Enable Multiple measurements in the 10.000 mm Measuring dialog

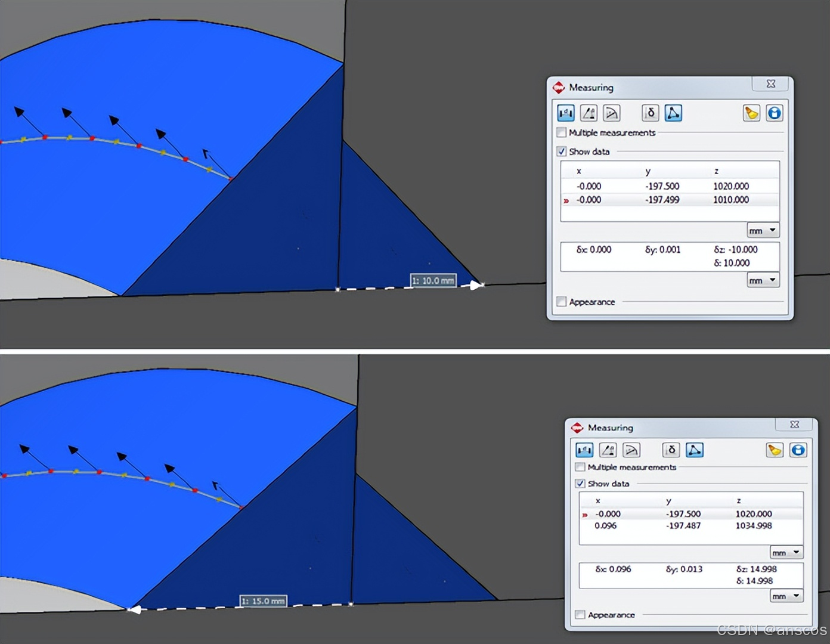click(x=561, y=132)
